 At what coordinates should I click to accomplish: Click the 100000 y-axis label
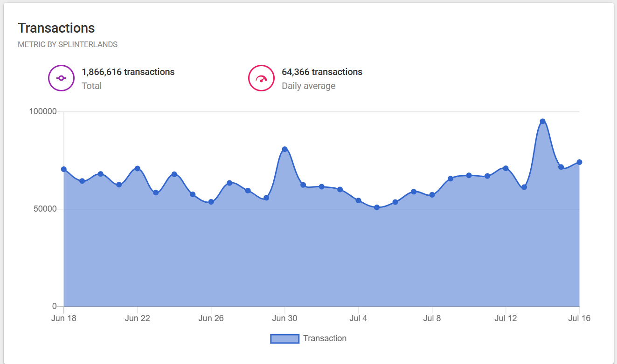pyautogui.click(x=43, y=112)
